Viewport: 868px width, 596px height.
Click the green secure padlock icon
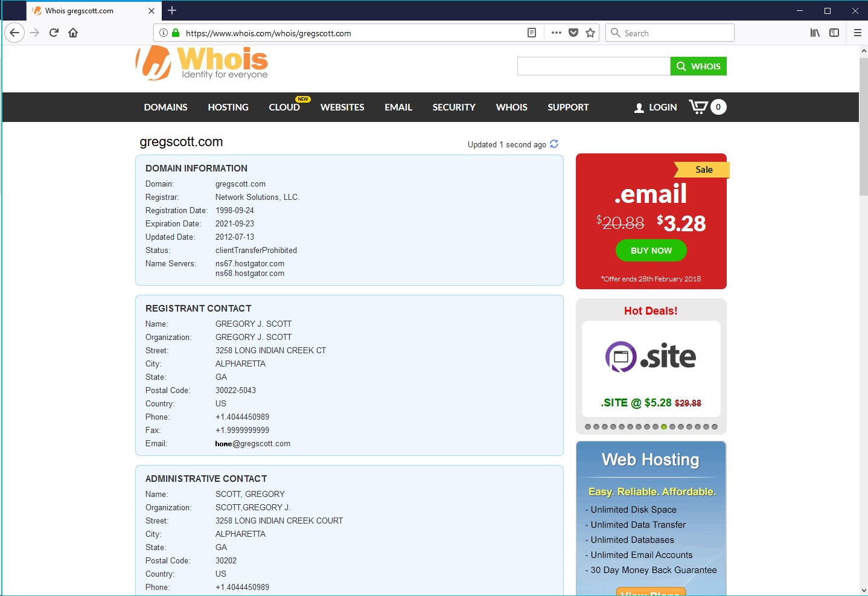[176, 33]
